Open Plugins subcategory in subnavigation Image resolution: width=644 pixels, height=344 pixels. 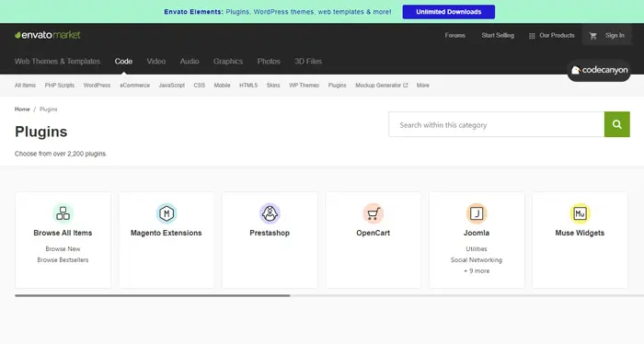[x=338, y=86]
